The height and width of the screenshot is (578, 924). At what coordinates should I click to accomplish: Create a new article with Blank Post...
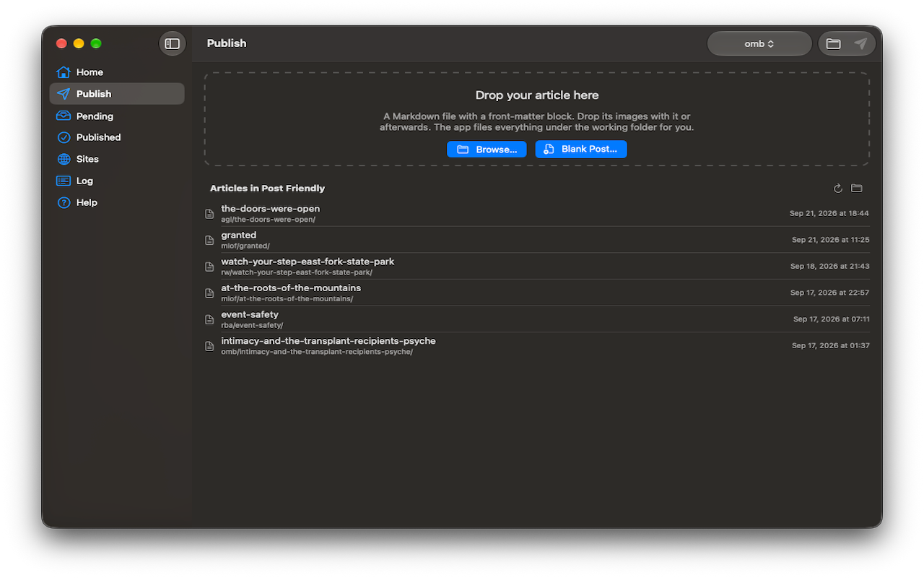pyautogui.click(x=581, y=149)
